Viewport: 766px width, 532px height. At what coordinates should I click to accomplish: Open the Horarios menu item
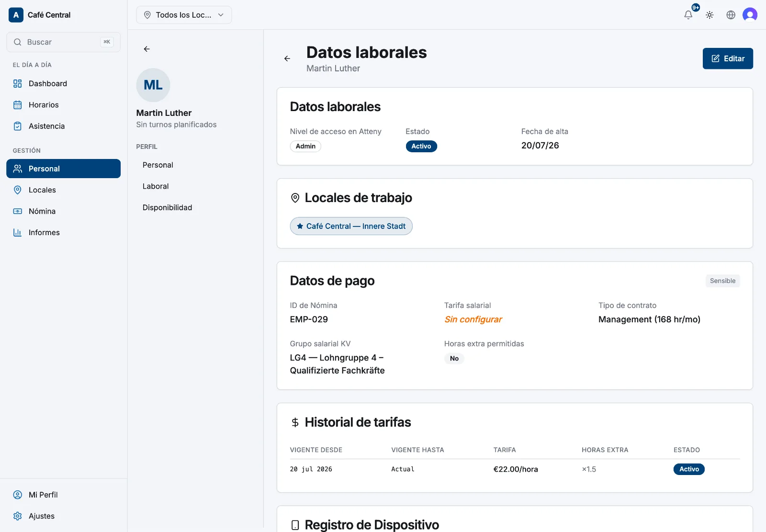pos(64,105)
